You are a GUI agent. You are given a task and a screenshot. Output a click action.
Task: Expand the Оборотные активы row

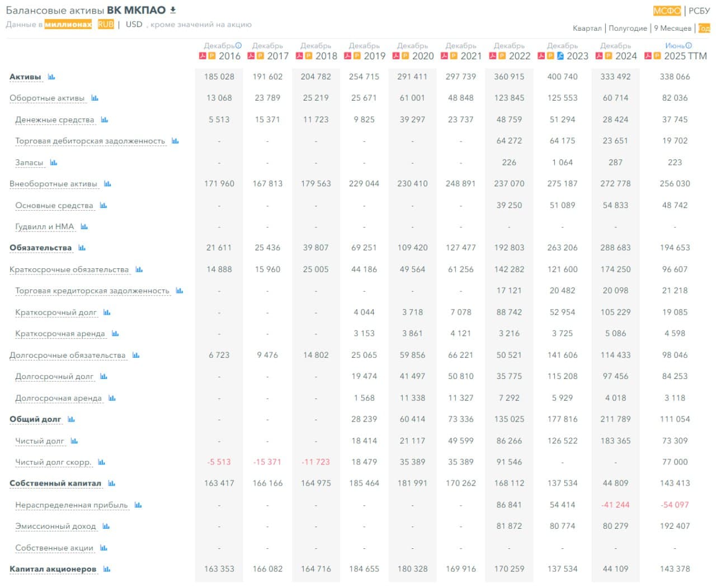[x=47, y=98]
